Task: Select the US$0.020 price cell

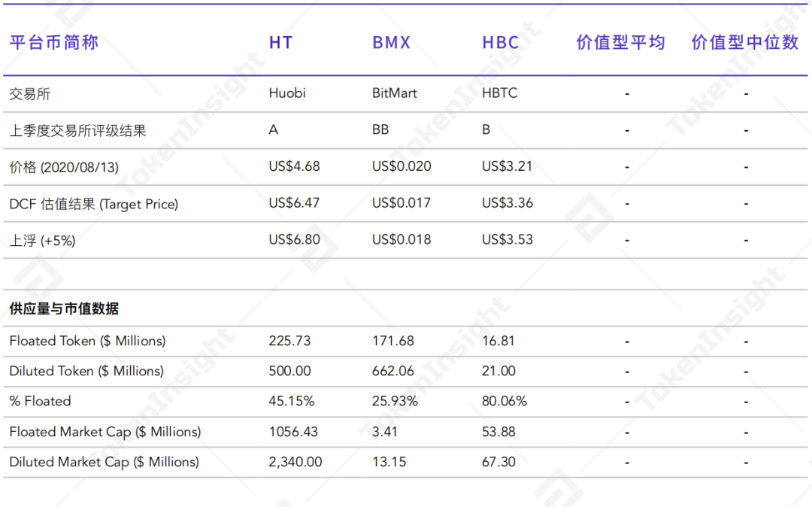Action: point(401,166)
